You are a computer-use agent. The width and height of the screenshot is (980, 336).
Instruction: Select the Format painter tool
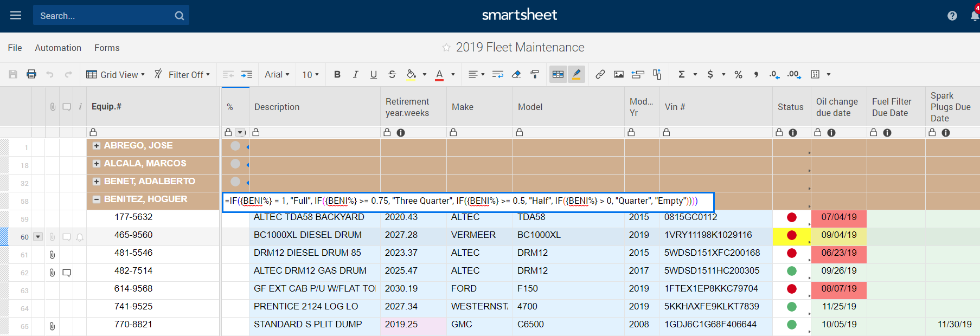click(535, 74)
